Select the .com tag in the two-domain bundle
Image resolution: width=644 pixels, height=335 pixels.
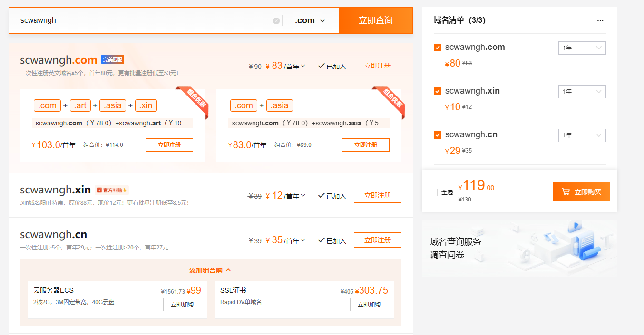click(x=244, y=105)
